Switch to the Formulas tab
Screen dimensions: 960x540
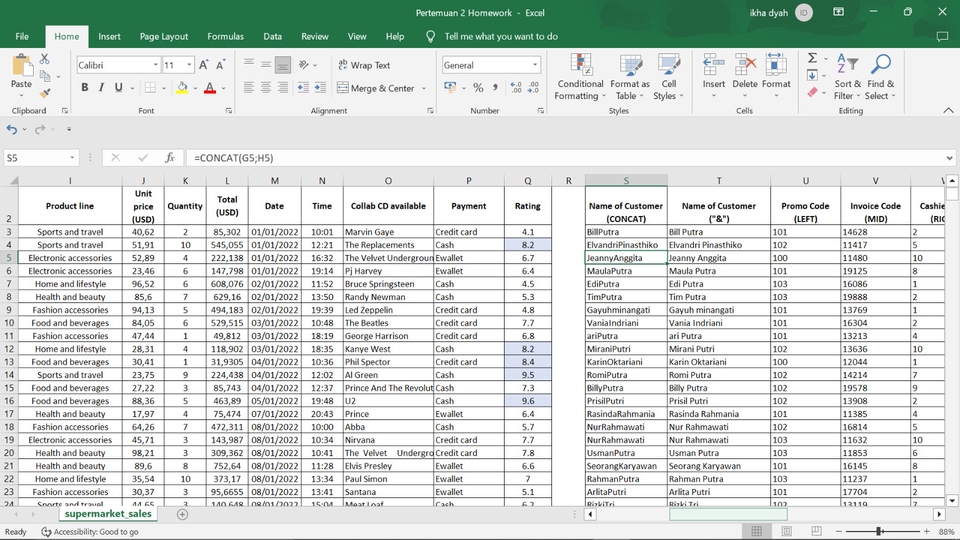pos(225,37)
